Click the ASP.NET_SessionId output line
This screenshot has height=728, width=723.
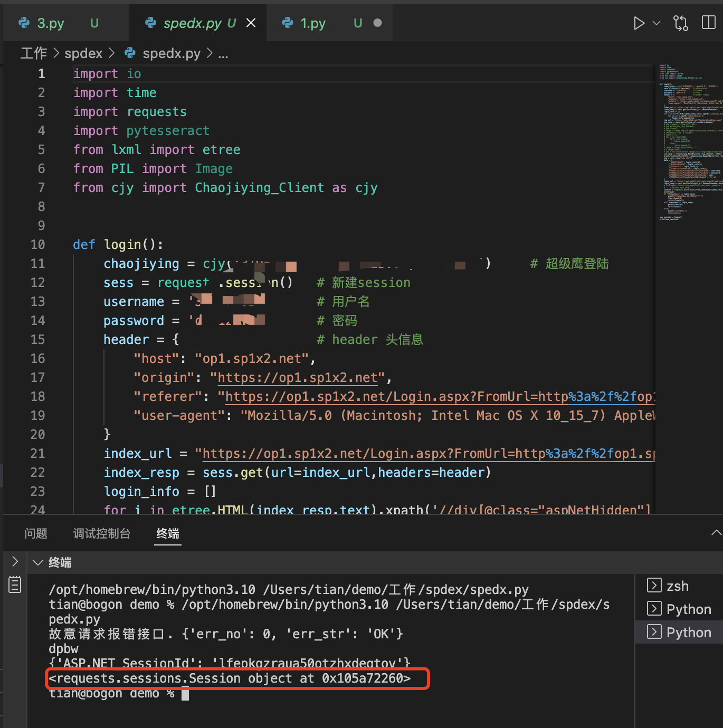click(x=230, y=663)
